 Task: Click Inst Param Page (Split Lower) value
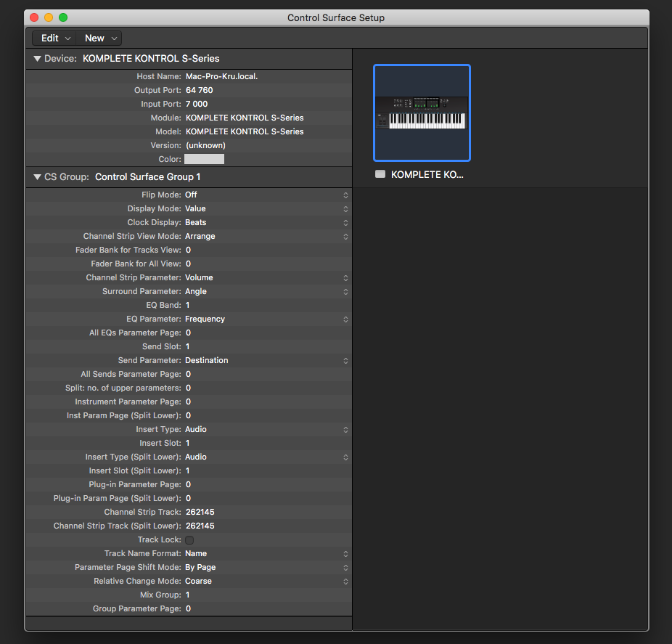point(188,415)
